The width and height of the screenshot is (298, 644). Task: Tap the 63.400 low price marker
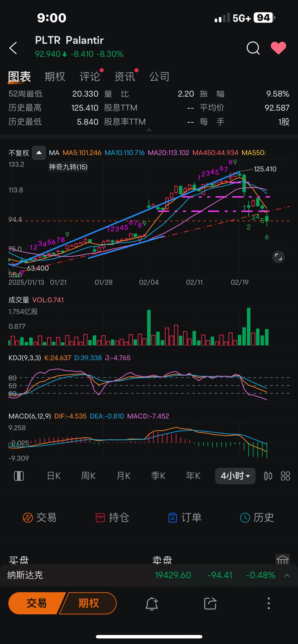[38, 268]
